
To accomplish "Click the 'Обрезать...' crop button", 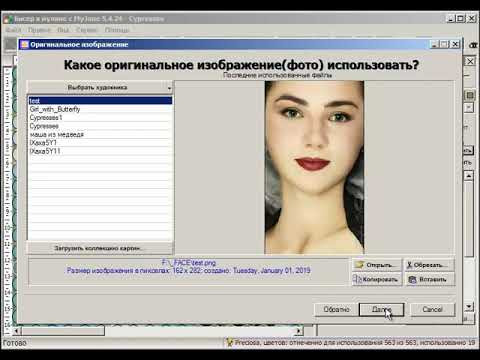I will 429,265.
